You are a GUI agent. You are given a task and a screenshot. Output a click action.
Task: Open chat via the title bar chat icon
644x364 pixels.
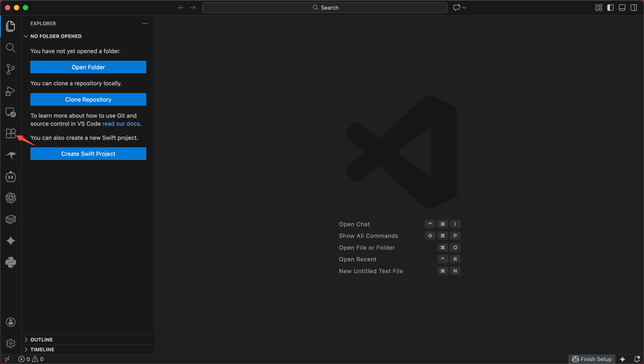pyautogui.click(x=457, y=8)
